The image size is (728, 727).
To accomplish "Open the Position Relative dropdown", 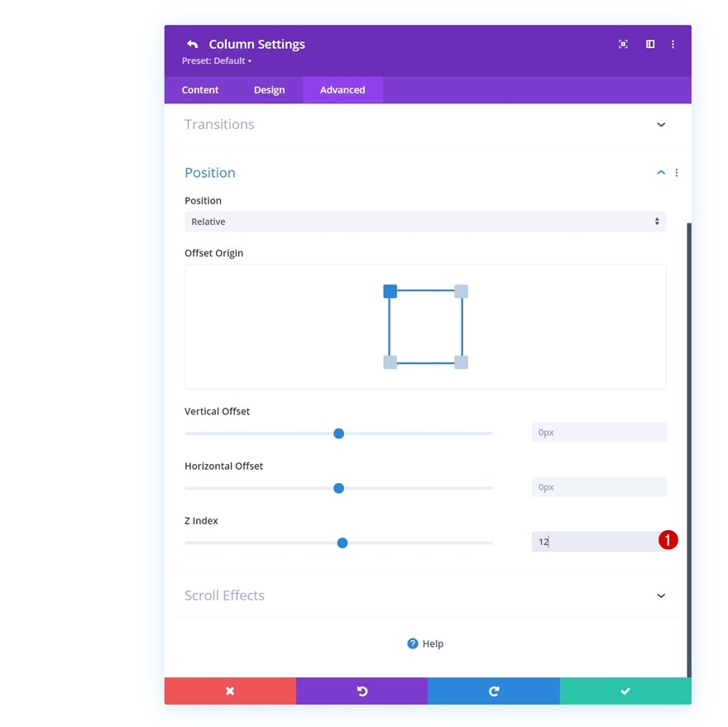I will (425, 222).
